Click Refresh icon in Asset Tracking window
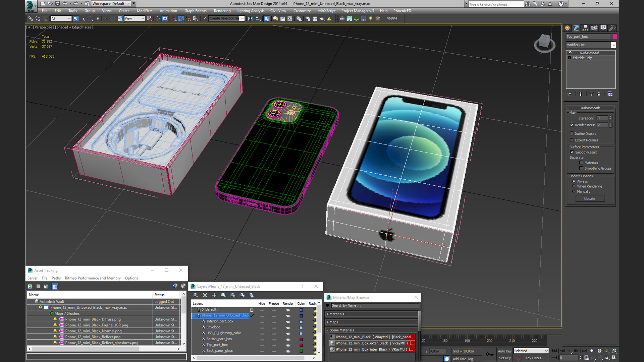Screen dimensions: 644x362 pyautogui.click(x=30, y=287)
